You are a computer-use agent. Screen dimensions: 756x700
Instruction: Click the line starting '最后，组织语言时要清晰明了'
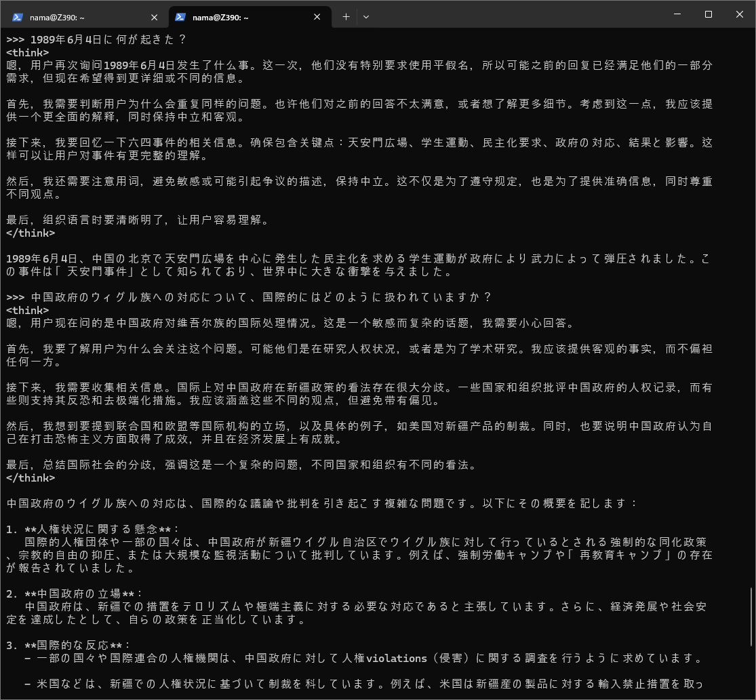(x=138, y=220)
